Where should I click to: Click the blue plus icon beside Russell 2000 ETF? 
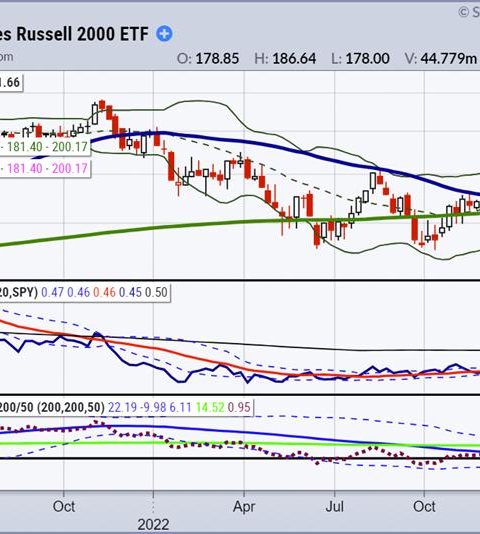pyautogui.click(x=164, y=34)
